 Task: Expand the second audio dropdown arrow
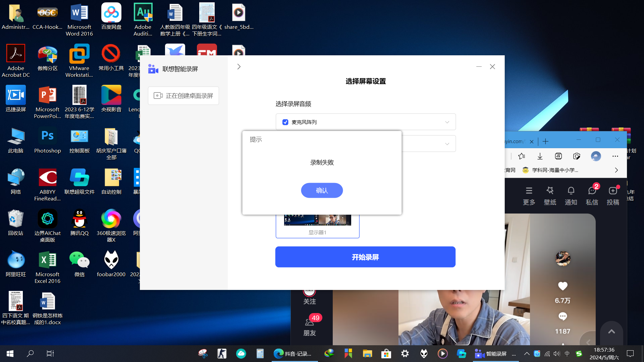(x=447, y=144)
